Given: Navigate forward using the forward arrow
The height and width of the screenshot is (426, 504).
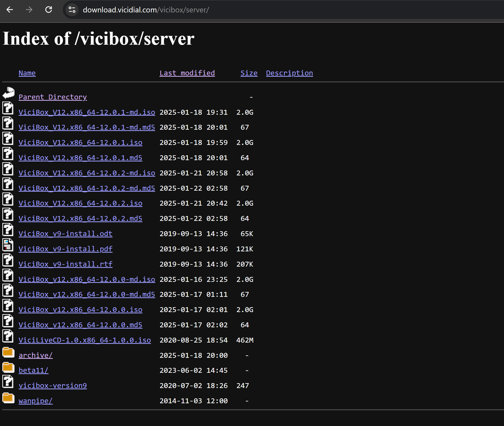Looking at the screenshot, I should click(x=29, y=10).
